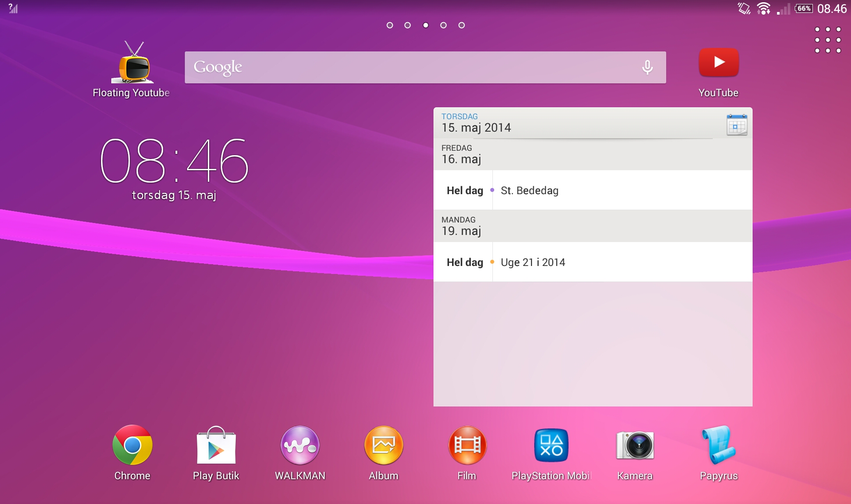The height and width of the screenshot is (504, 851).
Task: Open calendar from widget calendar icon
Action: click(737, 125)
